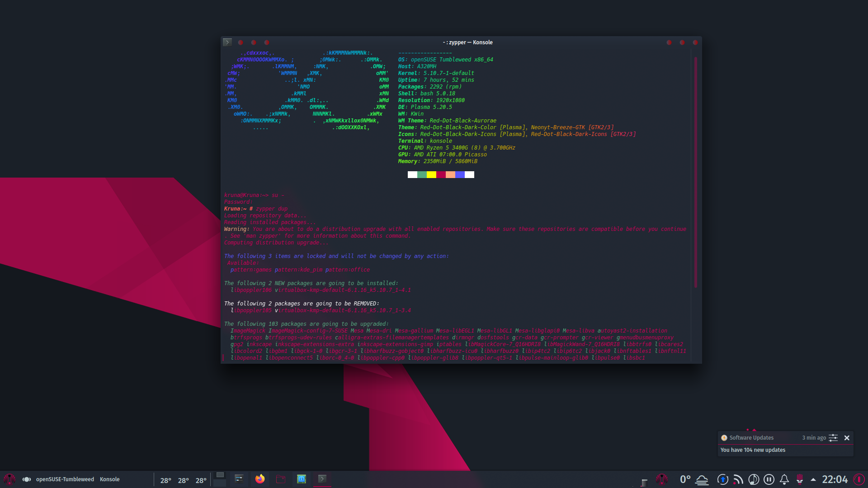Click the third red dot left of Konsole title
Image resolution: width=868 pixels, height=488 pixels.
point(267,42)
